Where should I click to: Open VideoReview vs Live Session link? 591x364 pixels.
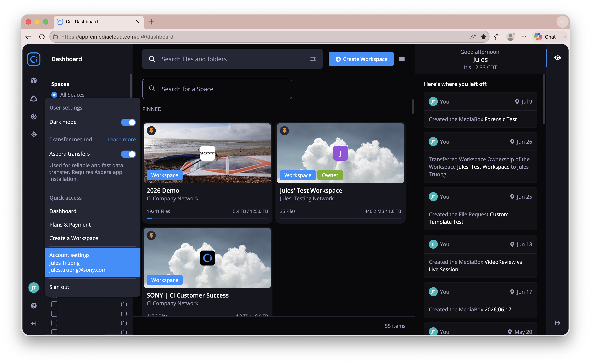(x=475, y=266)
